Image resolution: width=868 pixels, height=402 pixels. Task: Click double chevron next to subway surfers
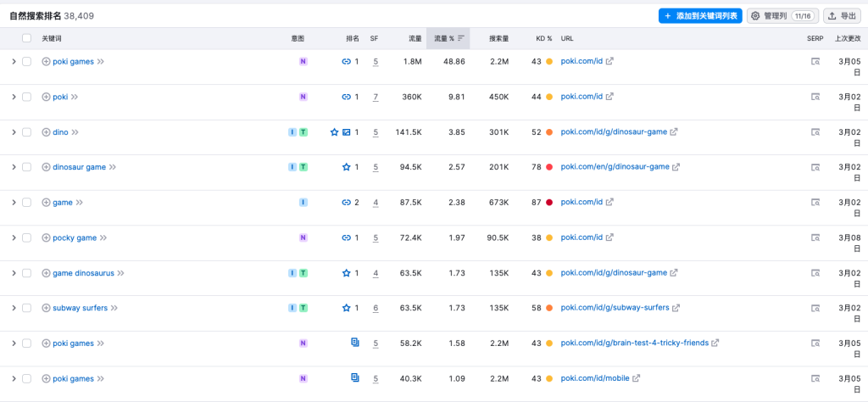tap(114, 308)
